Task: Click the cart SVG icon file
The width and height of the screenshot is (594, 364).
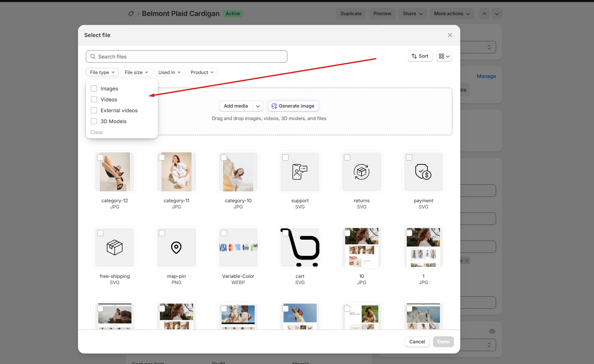Action: pyautogui.click(x=300, y=247)
